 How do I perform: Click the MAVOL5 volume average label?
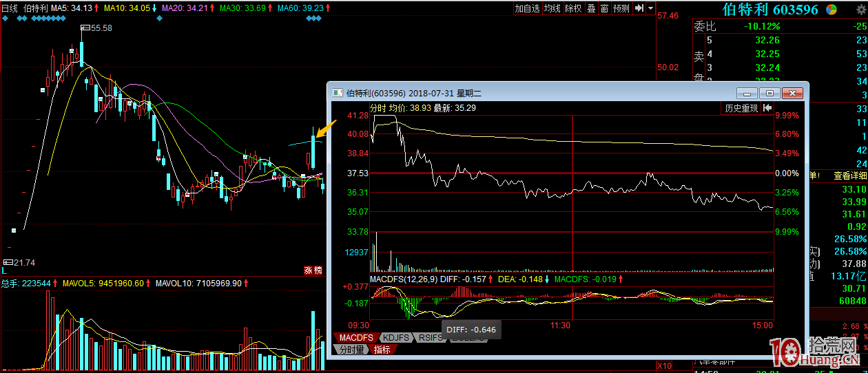click(103, 283)
